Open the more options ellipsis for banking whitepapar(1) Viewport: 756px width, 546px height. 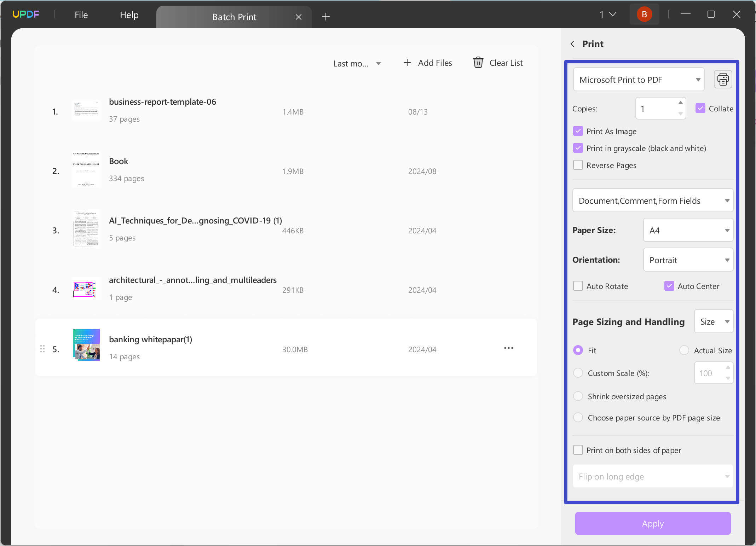(508, 348)
